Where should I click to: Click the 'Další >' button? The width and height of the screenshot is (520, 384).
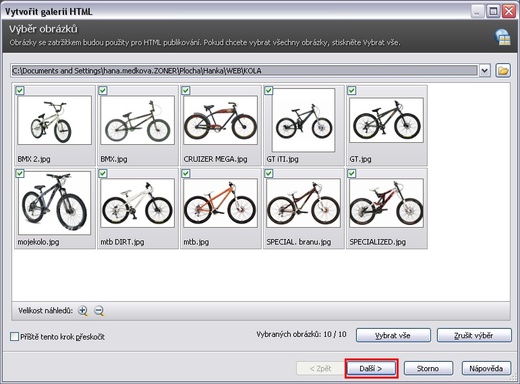click(x=371, y=368)
